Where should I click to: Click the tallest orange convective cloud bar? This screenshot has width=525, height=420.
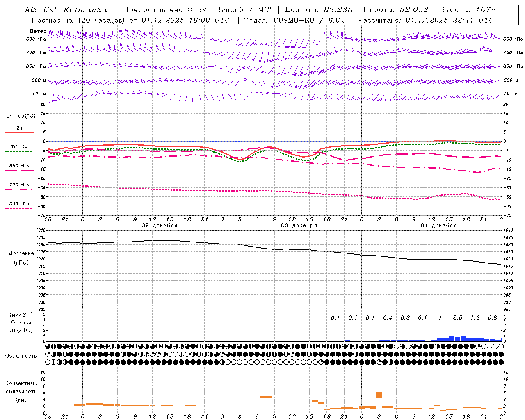[x=379, y=395]
